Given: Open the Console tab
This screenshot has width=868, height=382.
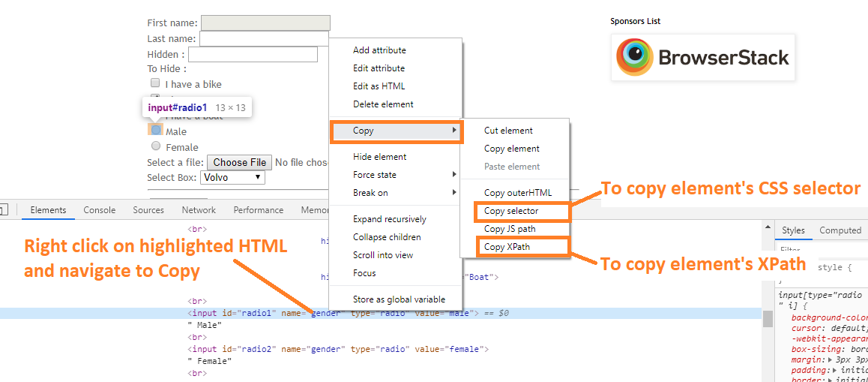Looking at the screenshot, I should 100,210.
